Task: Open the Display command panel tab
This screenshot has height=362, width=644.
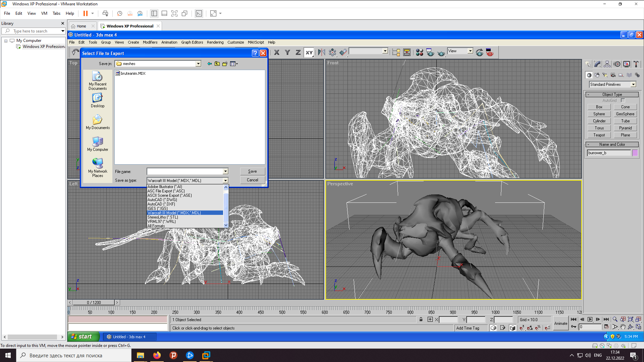Action: point(627,64)
